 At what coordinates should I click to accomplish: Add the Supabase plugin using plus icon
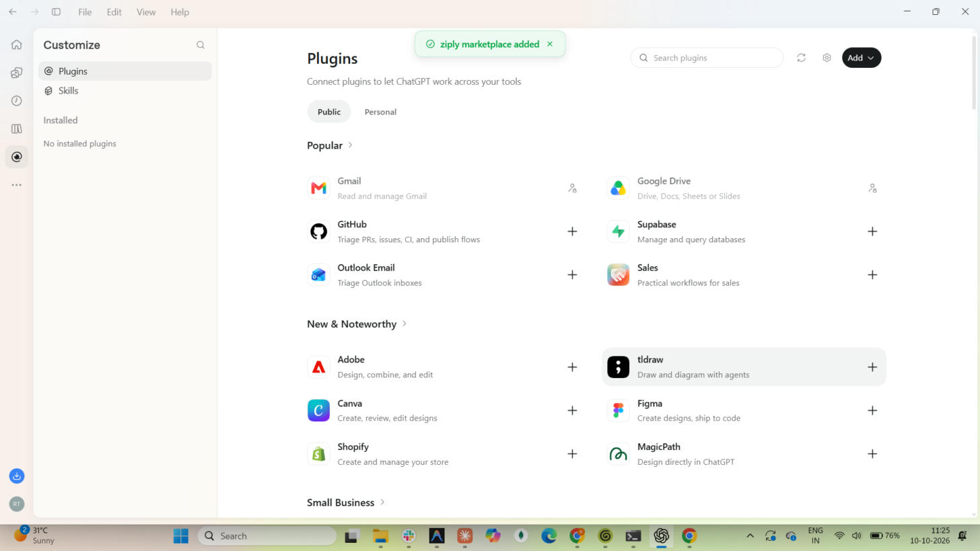(x=872, y=231)
